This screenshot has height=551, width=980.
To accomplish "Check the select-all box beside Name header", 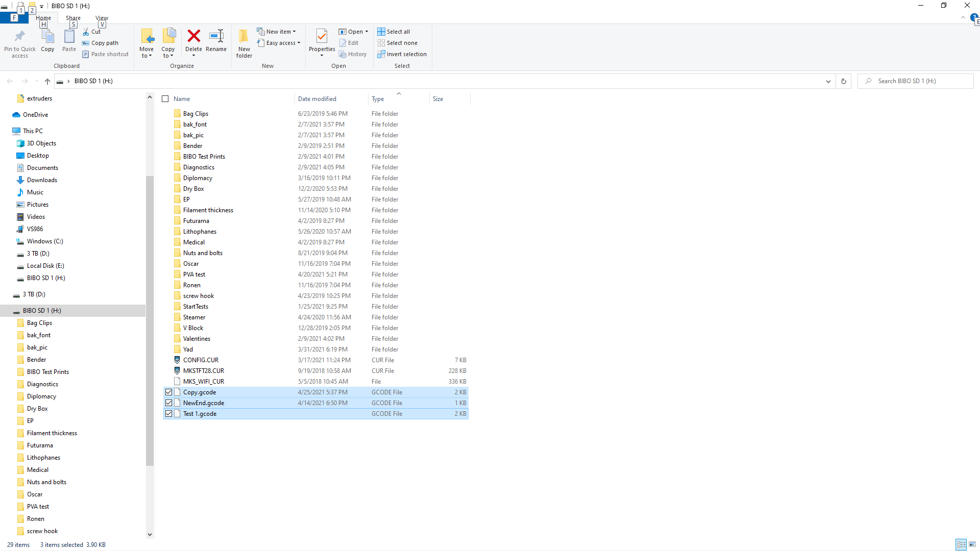I will 165,98.
